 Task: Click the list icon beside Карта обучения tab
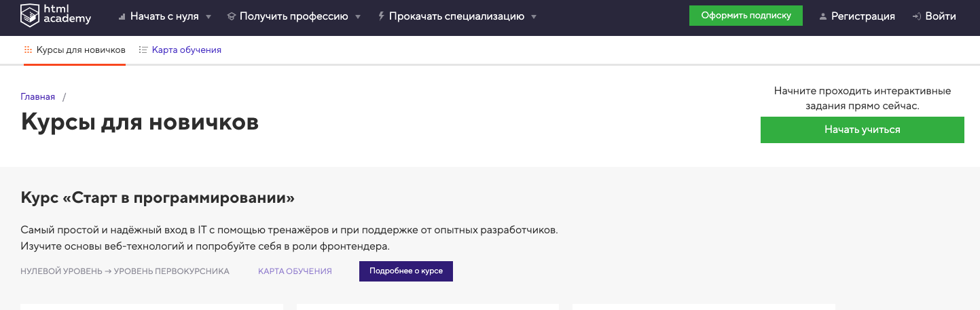[x=143, y=50]
